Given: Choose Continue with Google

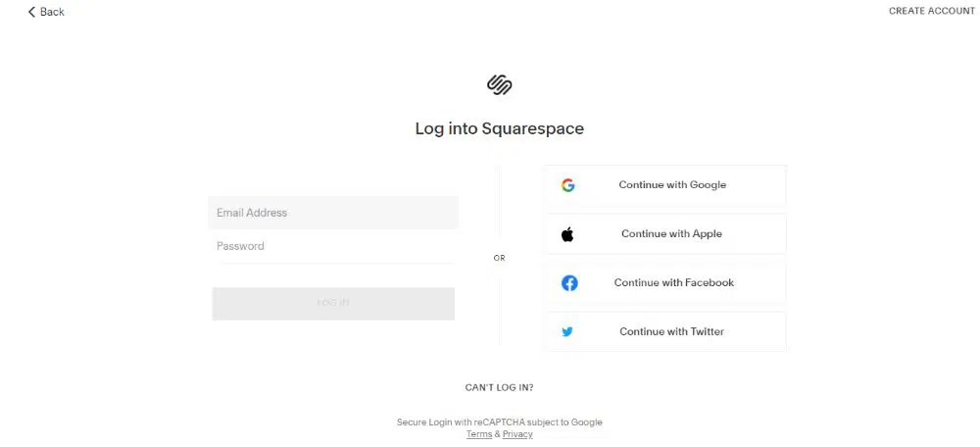Looking at the screenshot, I should pos(672,185).
